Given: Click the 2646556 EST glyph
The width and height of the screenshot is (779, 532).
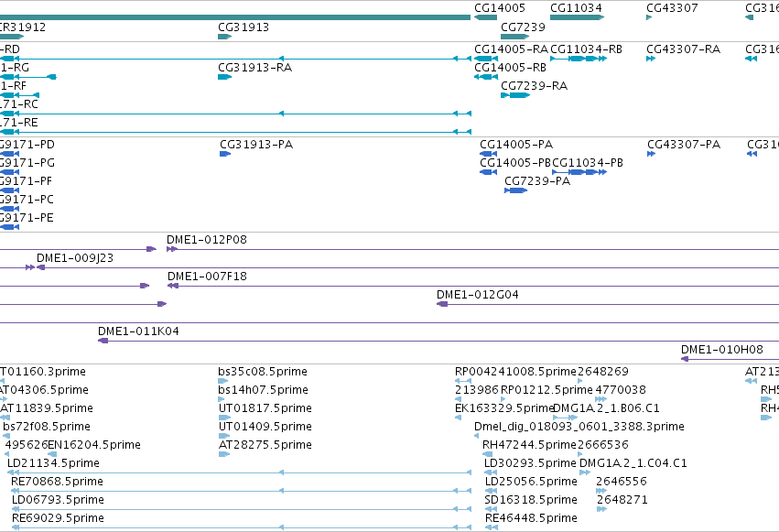Looking at the screenshot, I should point(601,491).
